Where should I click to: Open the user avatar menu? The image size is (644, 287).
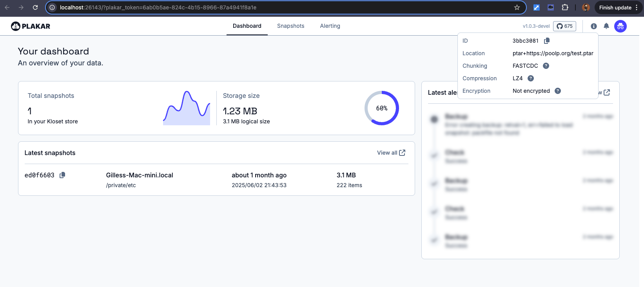[x=620, y=26]
